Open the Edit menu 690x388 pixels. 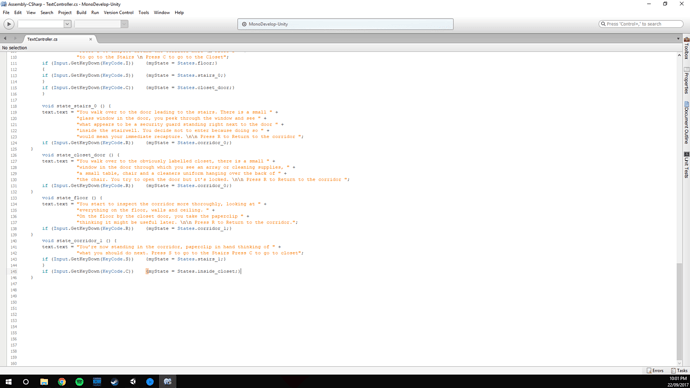18,13
